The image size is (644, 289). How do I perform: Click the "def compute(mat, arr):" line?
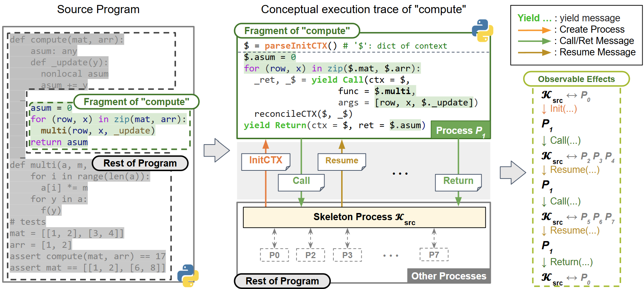coord(67,40)
